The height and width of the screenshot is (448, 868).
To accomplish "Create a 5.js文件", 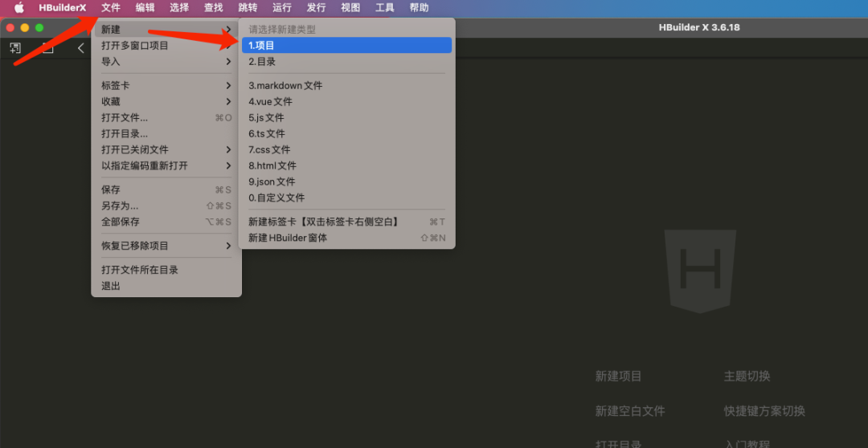I will (346, 118).
